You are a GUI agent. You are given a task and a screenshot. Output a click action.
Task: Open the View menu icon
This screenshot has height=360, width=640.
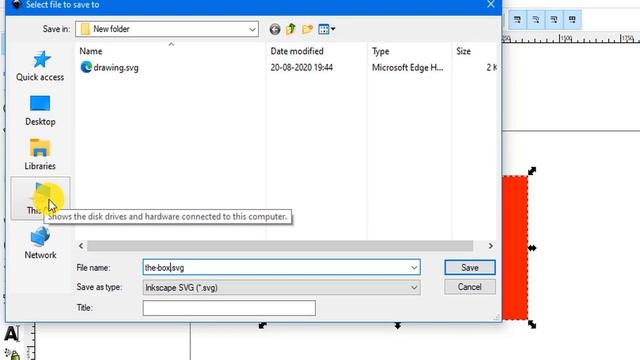(x=327, y=29)
